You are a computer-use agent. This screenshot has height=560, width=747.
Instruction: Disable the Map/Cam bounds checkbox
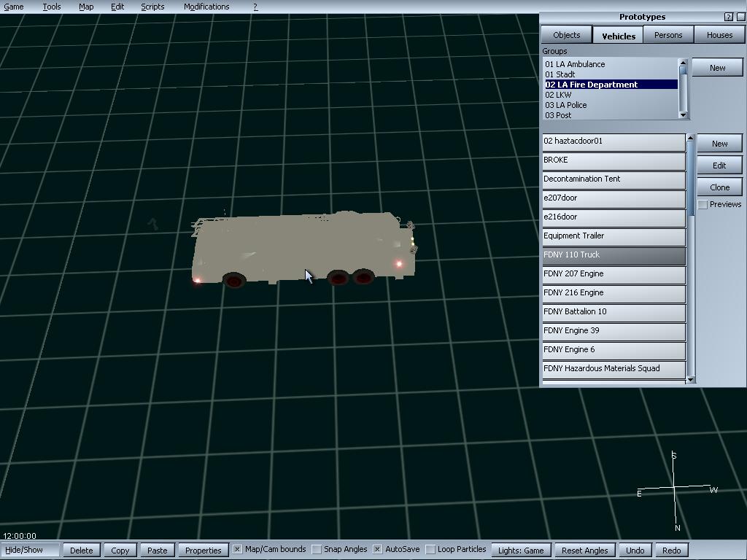(237, 550)
